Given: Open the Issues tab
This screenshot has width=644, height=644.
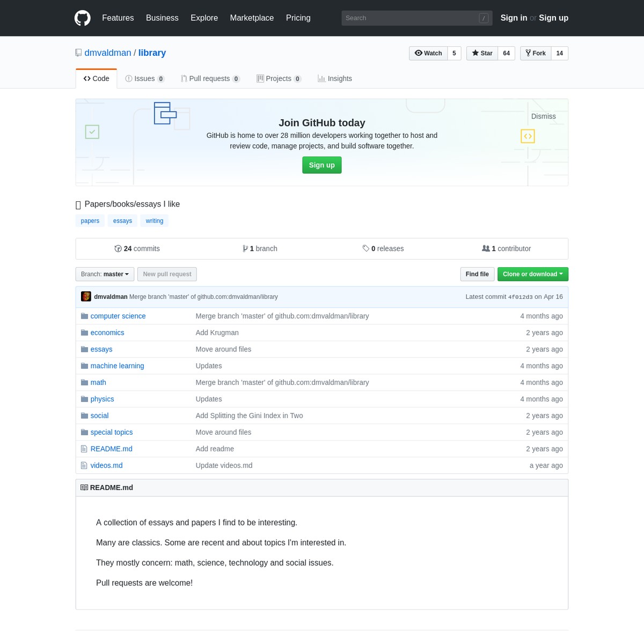Looking at the screenshot, I should pos(145,78).
